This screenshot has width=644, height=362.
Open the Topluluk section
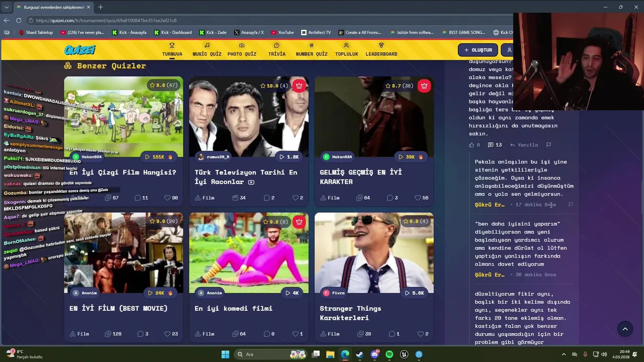[346, 50]
